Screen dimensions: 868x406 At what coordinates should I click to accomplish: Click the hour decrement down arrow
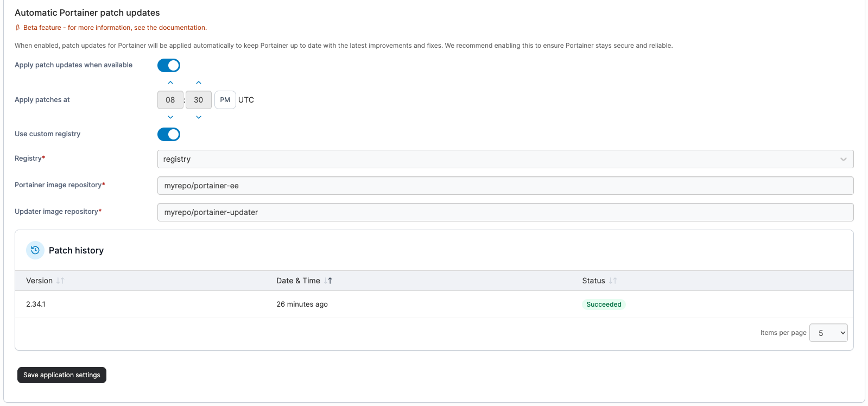click(x=170, y=117)
